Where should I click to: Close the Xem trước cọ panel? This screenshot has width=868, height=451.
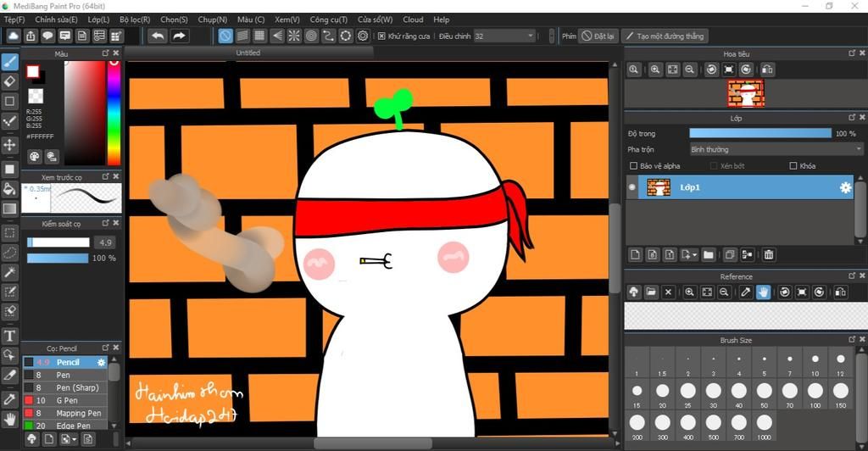point(115,176)
